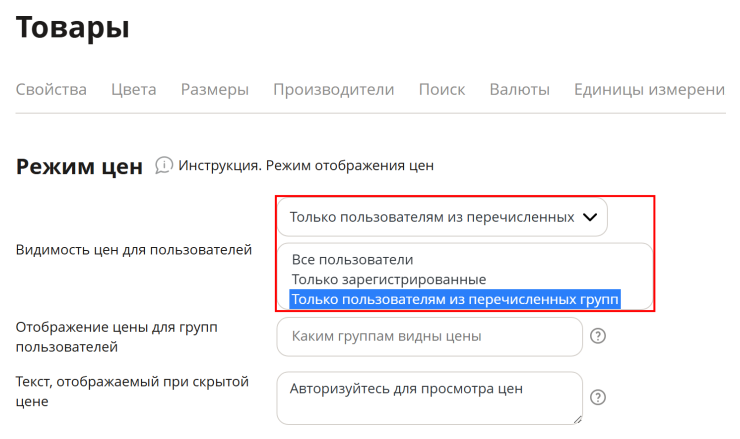740x439 pixels.
Task: Expand the price visibility dropdown arrow
Action: pyautogui.click(x=590, y=217)
